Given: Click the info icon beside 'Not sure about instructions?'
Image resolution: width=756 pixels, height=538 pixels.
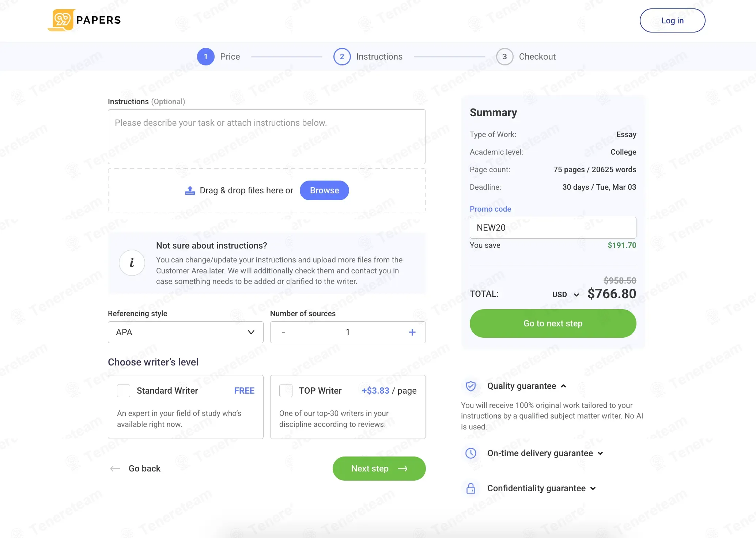Looking at the screenshot, I should pos(132,263).
